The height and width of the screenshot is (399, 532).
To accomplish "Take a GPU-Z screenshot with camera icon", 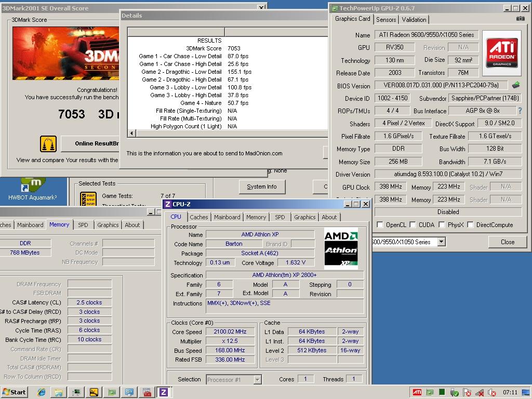I will (x=521, y=19).
